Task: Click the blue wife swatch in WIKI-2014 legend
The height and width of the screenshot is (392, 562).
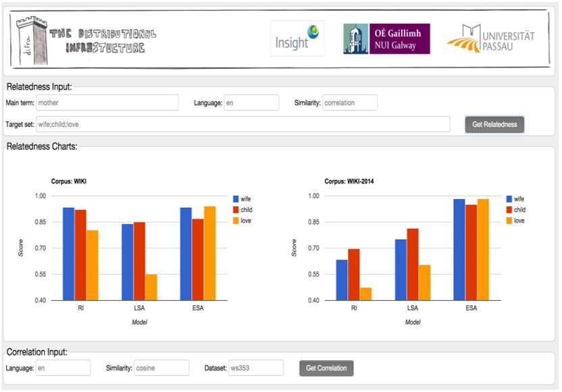Action: (510, 199)
